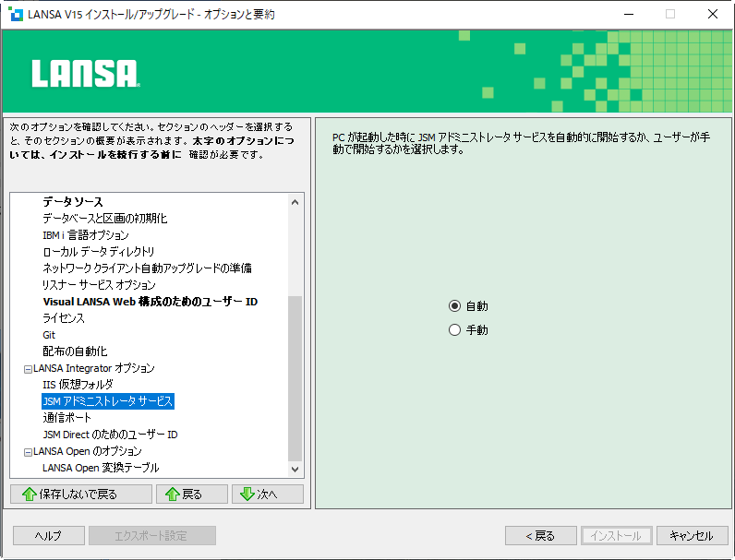Select リスナー サービス オプション item
Screen dimensions: 735x560
point(99,285)
